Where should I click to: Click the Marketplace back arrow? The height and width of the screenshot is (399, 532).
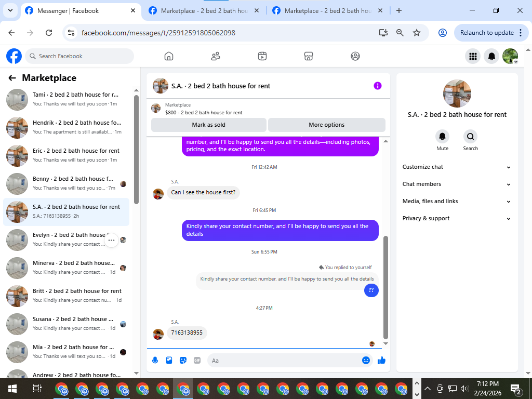tap(12, 78)
